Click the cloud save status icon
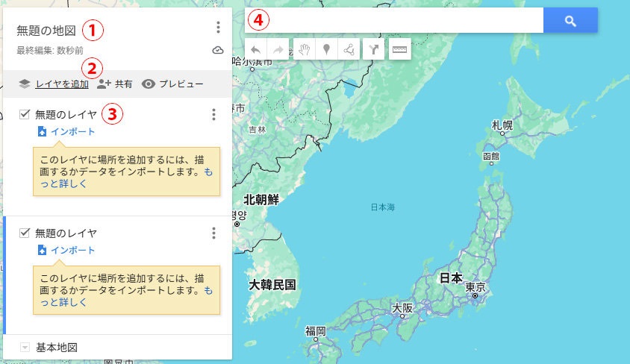The height and width of the screenshot is (364, 630). (x=217, y=51)
